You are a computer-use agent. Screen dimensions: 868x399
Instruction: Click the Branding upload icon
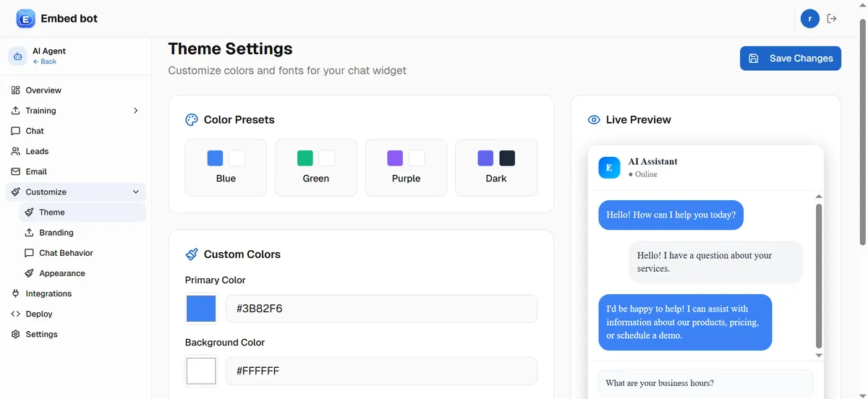(x=30, y=233)
